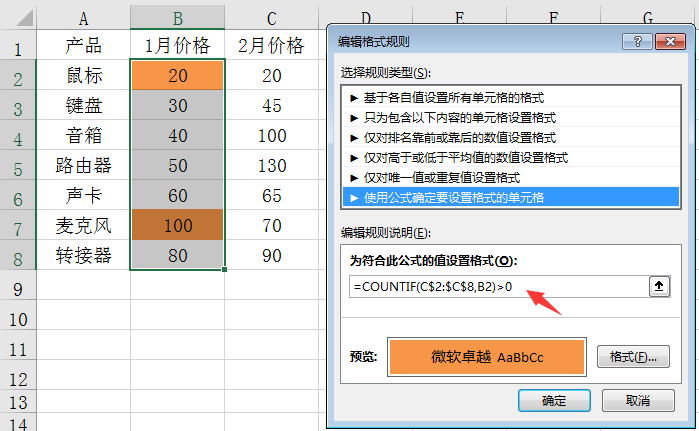Select row 12 header

click(x=18, y=376)
